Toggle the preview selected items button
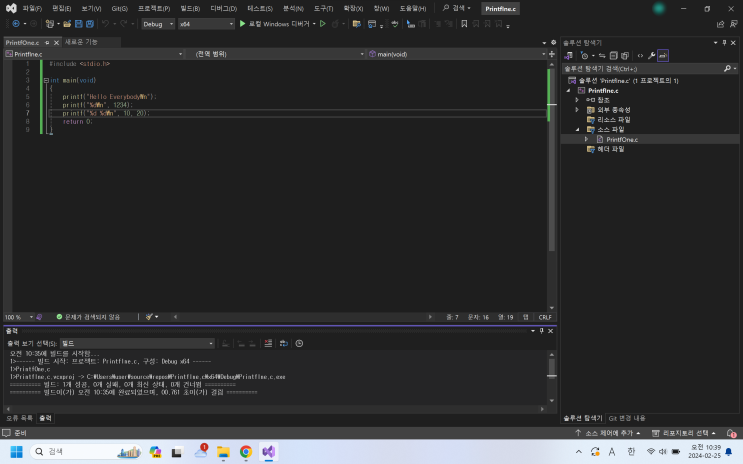 click(x=663, y=55)
